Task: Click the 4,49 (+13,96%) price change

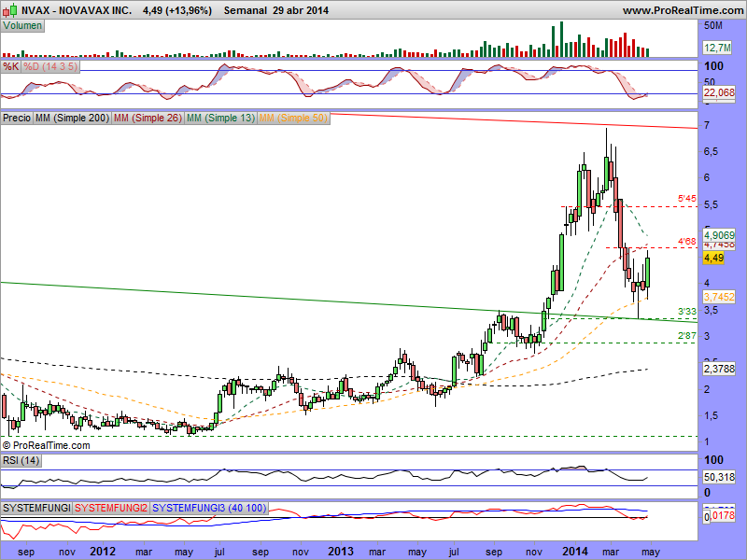Action: click(177, 10)
